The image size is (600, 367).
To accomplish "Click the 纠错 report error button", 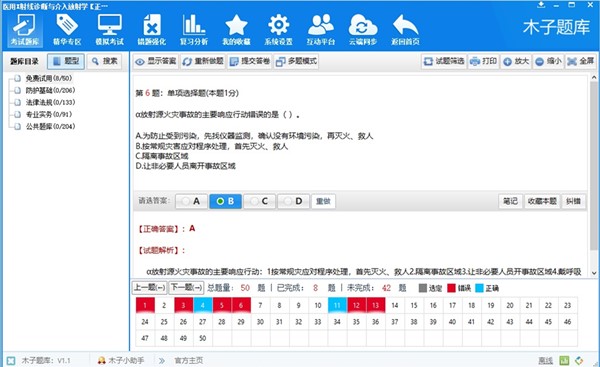I will [x=573, y=201].
